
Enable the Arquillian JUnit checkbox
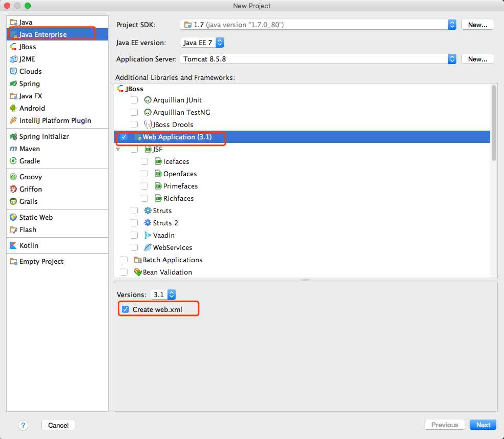(134, 100)
